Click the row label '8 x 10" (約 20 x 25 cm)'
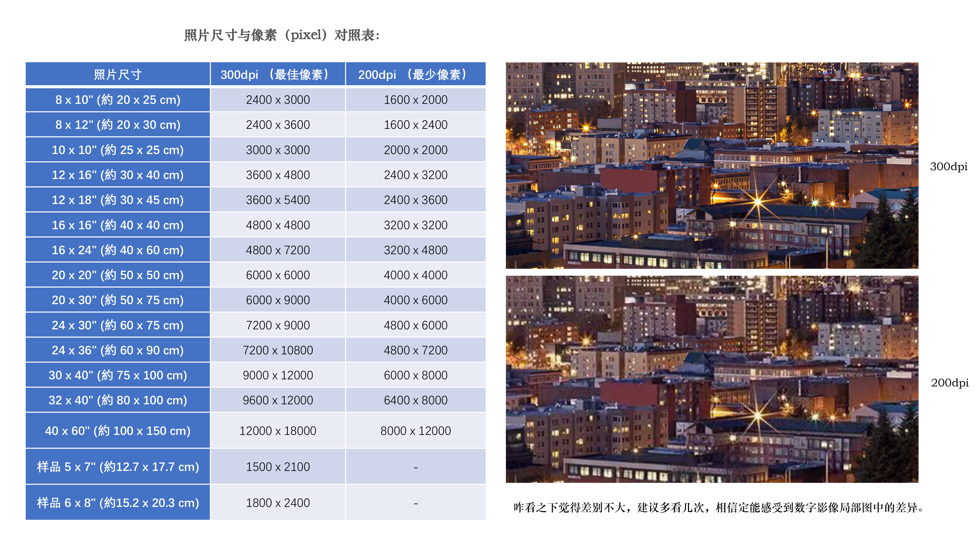This screenshot has height=551, width=980. [x=118, y=100]
